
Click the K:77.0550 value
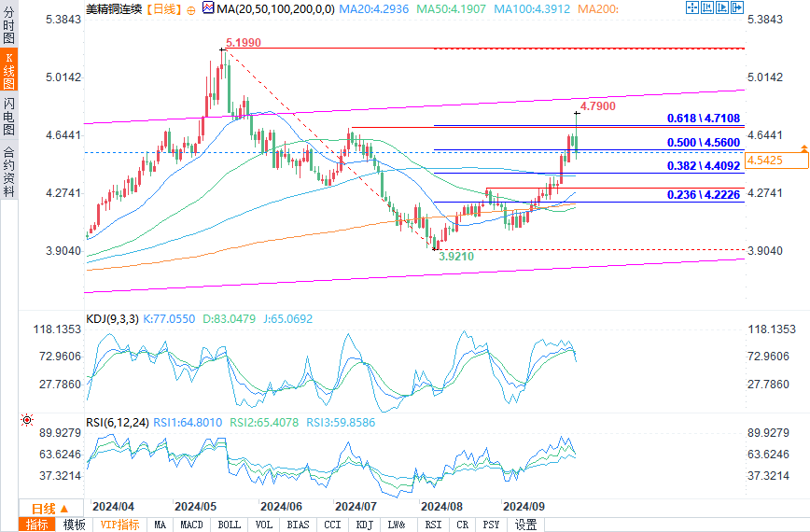[x=169, y=318]
